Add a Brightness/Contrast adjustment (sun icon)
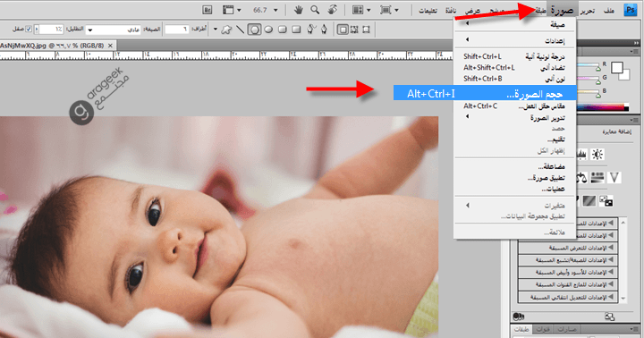 (597, 155)
